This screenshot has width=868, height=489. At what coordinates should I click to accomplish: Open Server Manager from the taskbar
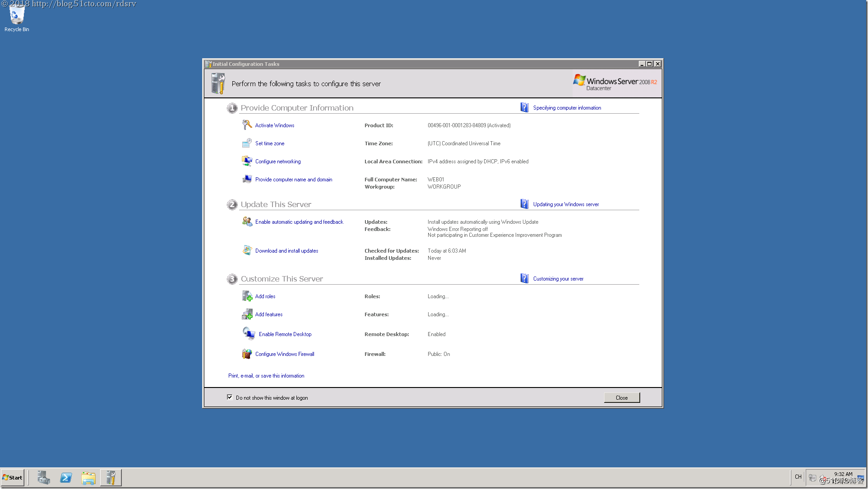44,477
